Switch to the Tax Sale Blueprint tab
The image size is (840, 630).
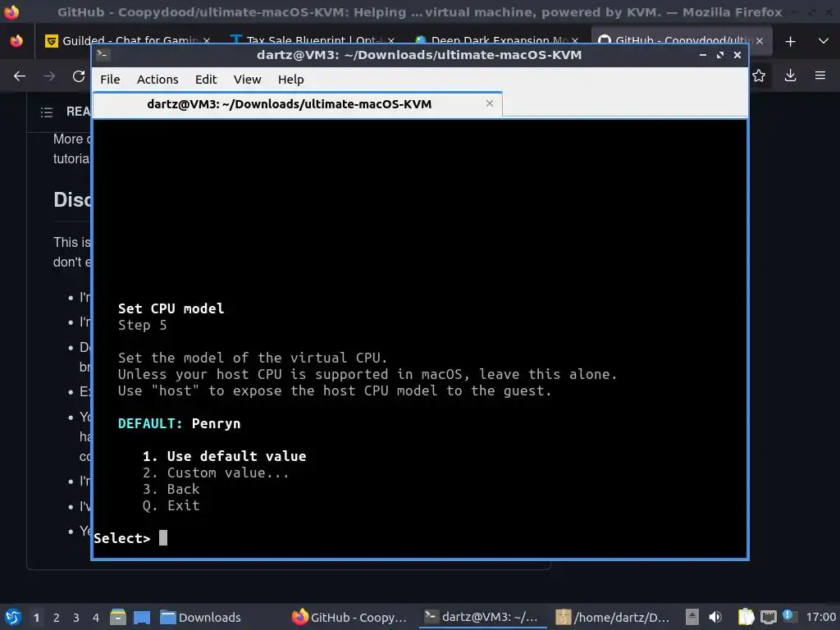pyautogui.click(x=311, y=41)
